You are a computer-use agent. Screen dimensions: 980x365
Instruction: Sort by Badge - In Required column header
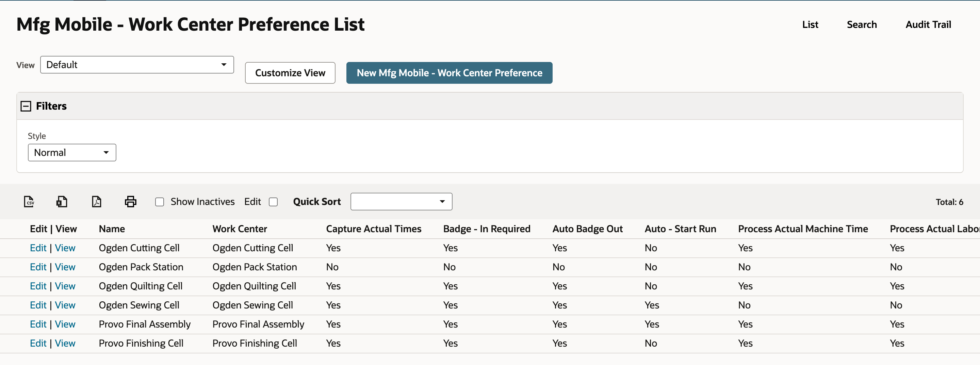tap(487, 229)
